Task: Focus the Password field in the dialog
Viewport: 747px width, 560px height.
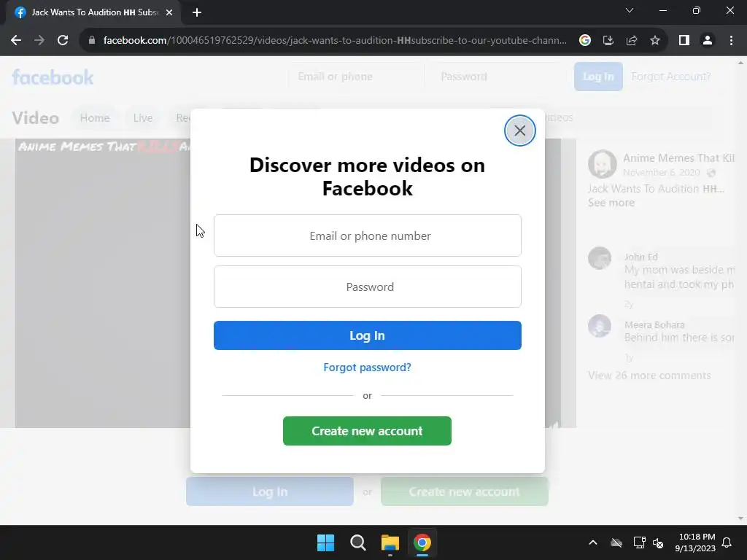Action: click(x=368, y=287)
